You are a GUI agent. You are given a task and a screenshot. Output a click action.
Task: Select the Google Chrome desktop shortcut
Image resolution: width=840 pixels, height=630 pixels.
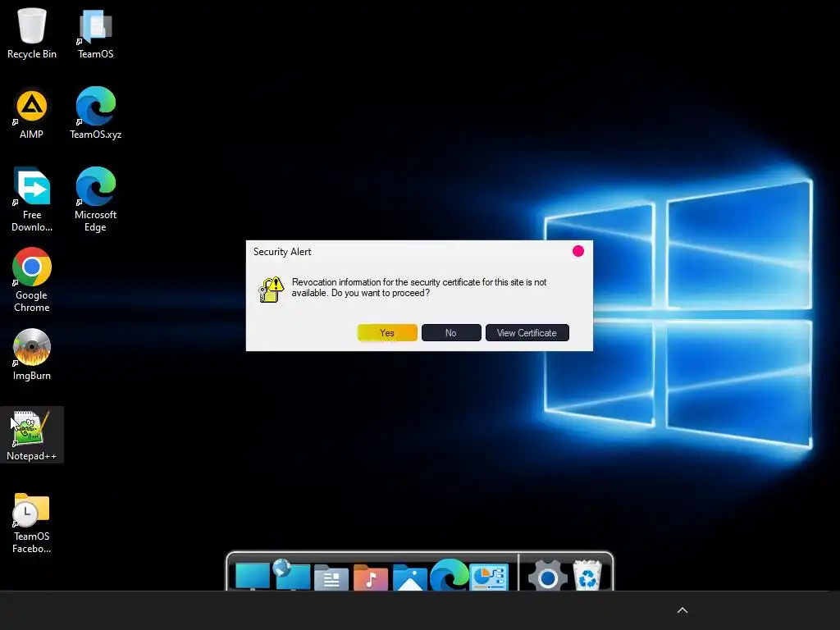(x=32, y=281)
